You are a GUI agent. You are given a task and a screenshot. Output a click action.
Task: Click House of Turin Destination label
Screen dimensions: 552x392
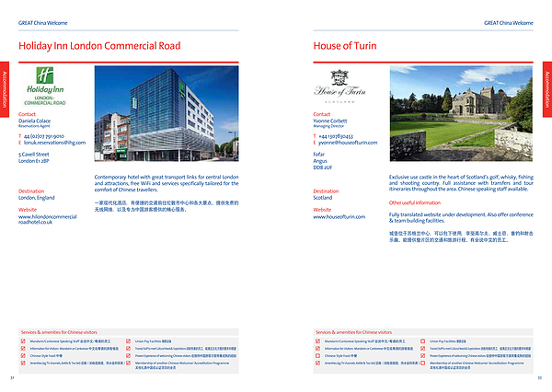326,191
